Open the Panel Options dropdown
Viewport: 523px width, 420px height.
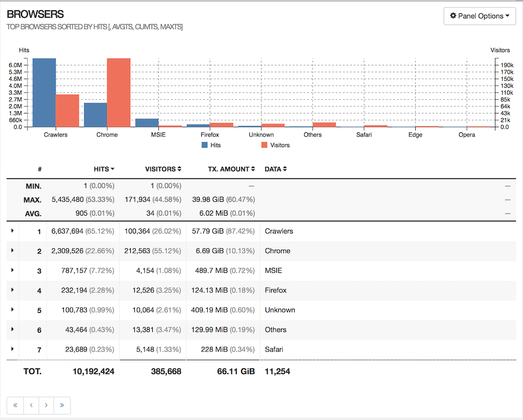479,16
